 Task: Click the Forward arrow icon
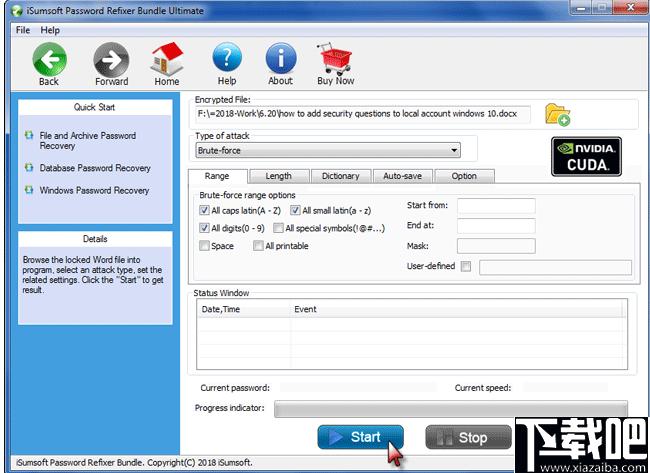(111, 59)
